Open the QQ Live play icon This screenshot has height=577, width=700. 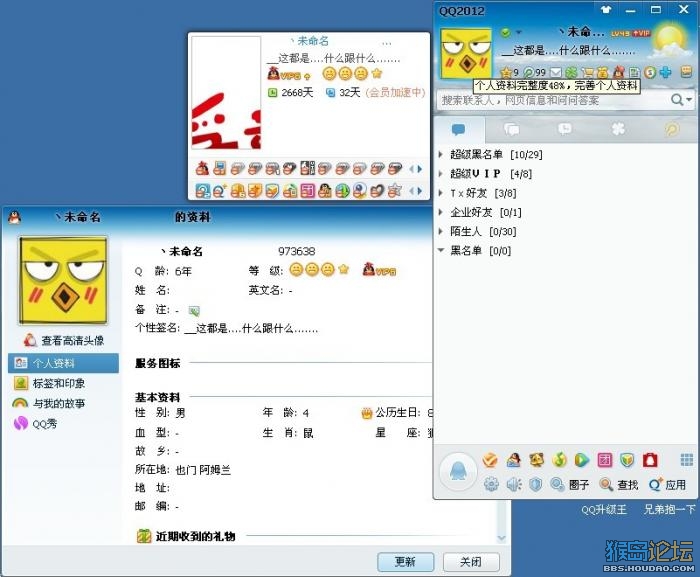[x=581, y=460]
